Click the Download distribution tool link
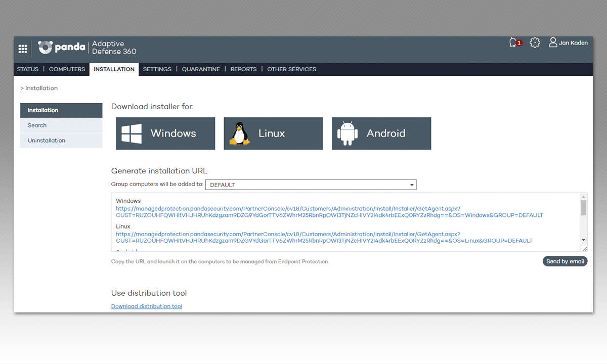607x364 pixels. tap(147, 306)
